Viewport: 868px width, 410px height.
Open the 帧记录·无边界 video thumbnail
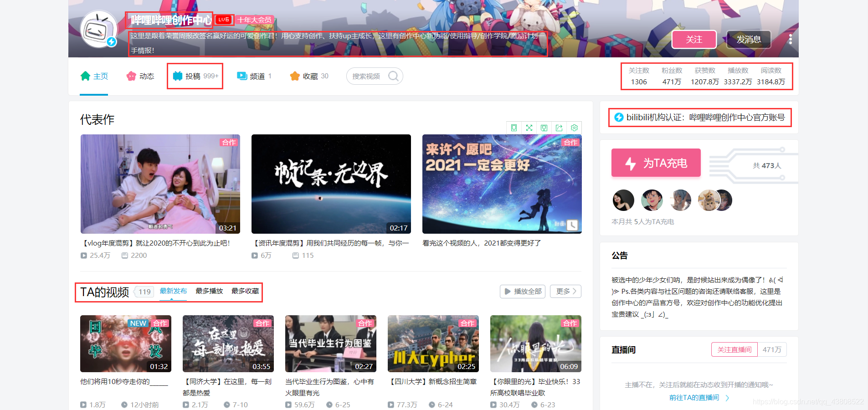click(x=331, y=184)
